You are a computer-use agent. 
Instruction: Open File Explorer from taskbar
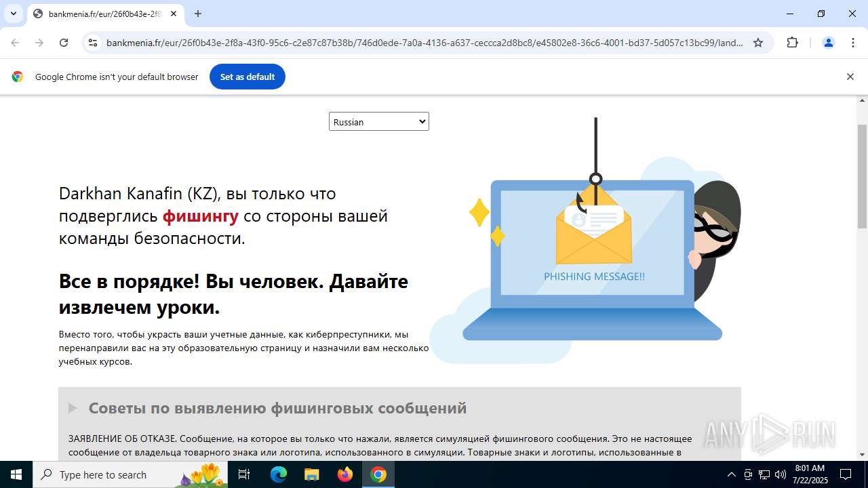[x=311, y=474]
